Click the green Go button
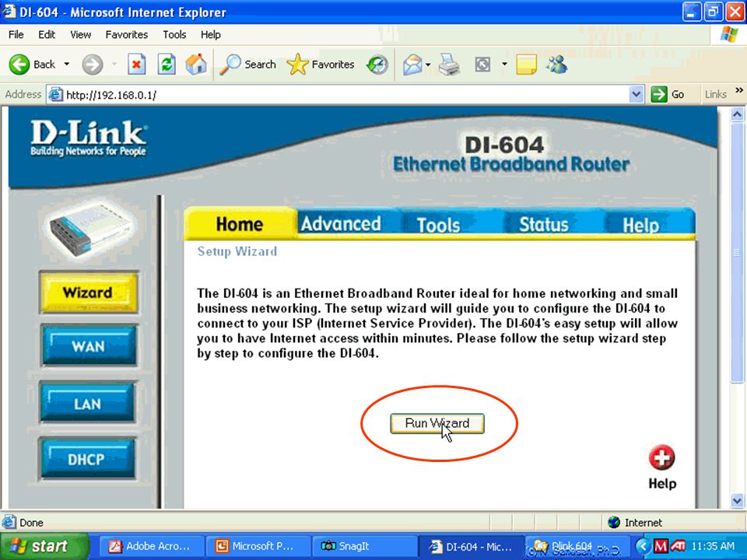Image resolution: width=747 pixels, height=560 pixels. 668,94
